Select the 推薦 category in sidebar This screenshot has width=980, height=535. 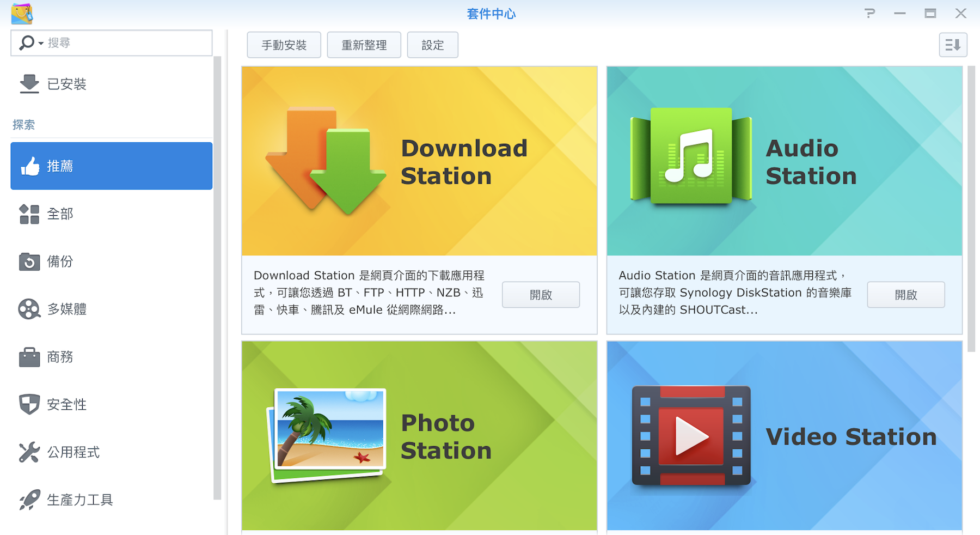(x=111, y=166)
